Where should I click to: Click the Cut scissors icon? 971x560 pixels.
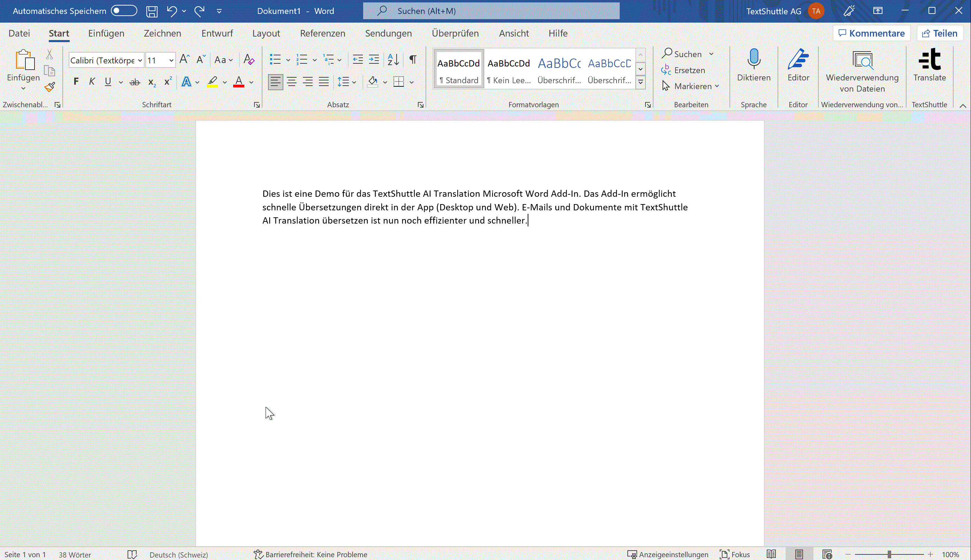pyautogui.click(x=49, y=54)
